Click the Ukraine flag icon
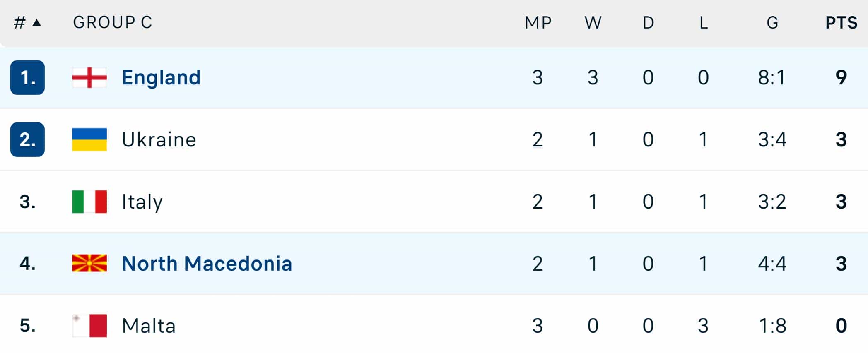Screen dimensions: 868x353 click(89, 139)
